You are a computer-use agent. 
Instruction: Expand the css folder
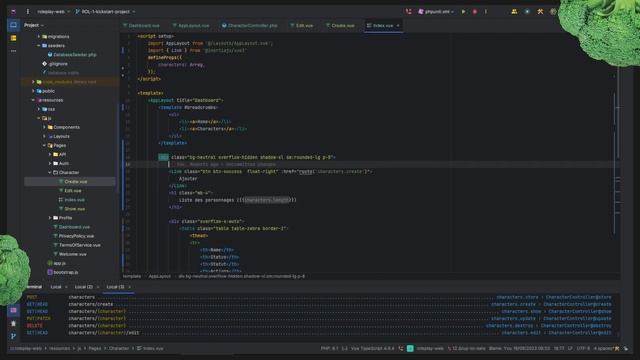pos(39,109)
